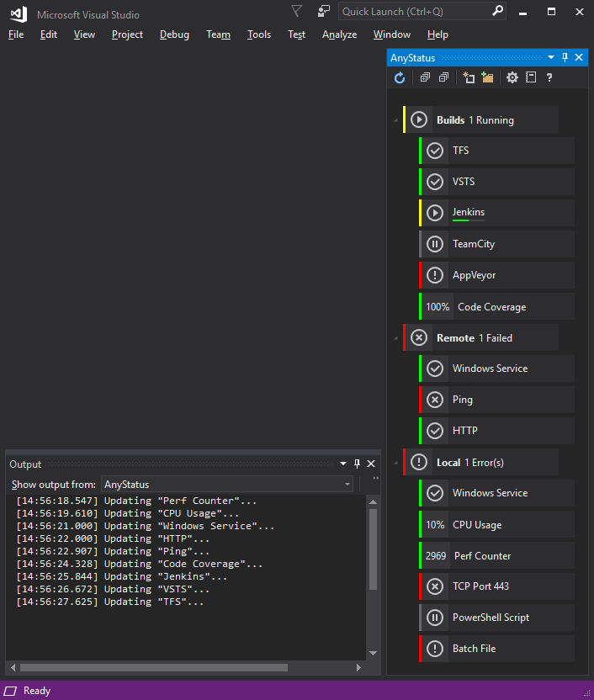Click the Builds running play icon

[419, 119]
